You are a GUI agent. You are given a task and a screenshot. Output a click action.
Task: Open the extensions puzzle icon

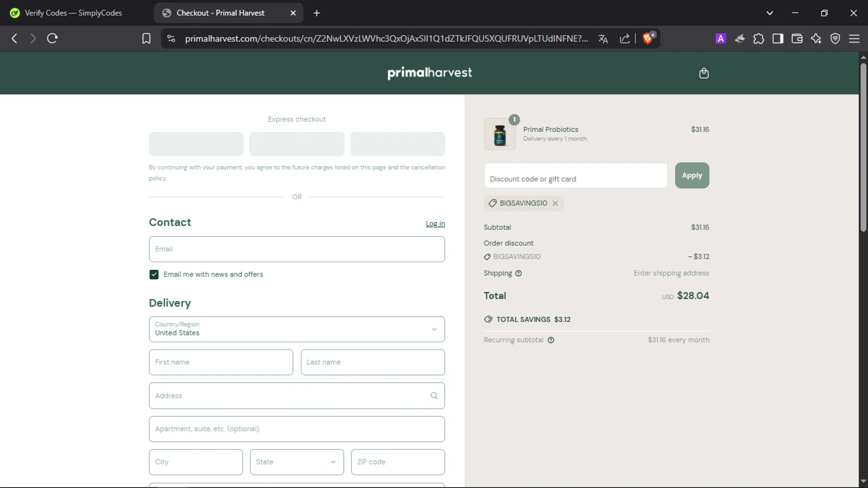(759, 38)
